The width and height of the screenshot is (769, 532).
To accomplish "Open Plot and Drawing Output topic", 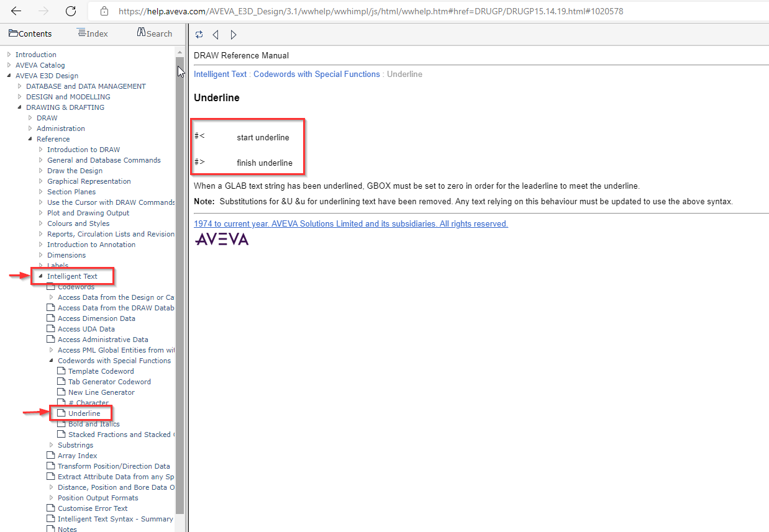I will [x=88, y=213].
